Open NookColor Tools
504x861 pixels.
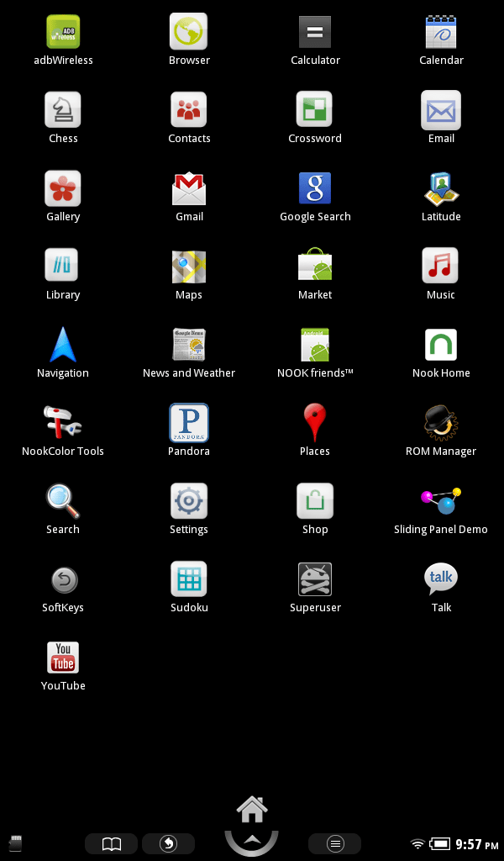coord(63,423)
